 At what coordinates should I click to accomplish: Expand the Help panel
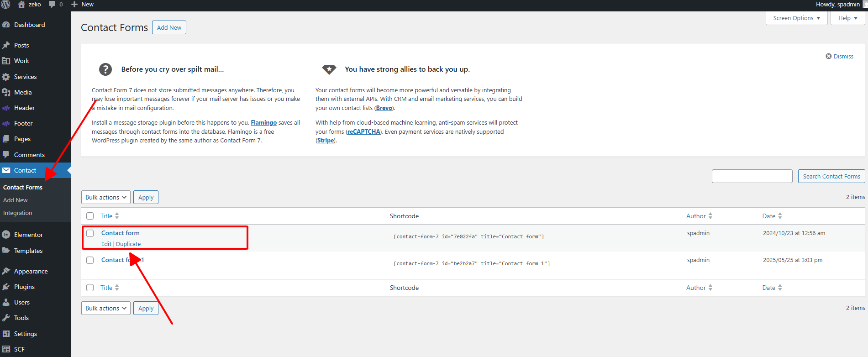point(848,18)
